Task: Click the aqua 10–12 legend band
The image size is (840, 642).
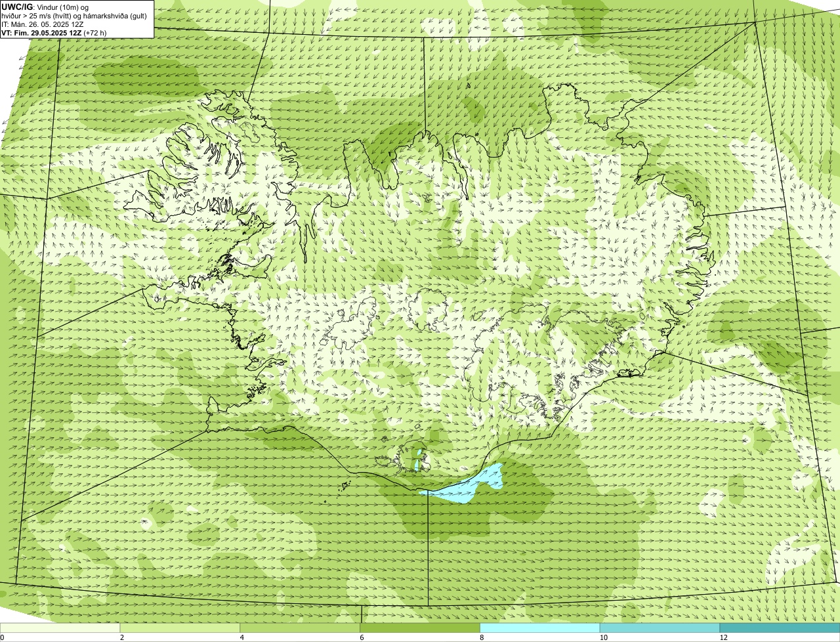Action: point(660,628)
